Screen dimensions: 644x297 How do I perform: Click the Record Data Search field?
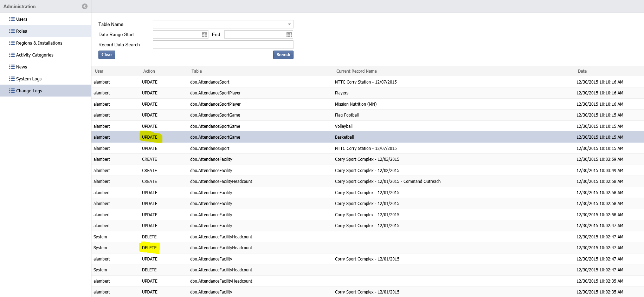pyautogui.click(x=223, y=45)
